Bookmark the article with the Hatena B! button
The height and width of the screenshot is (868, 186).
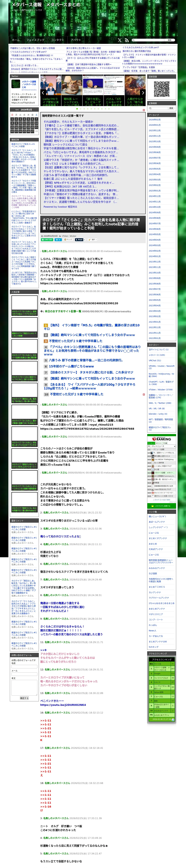pos(58,240)
